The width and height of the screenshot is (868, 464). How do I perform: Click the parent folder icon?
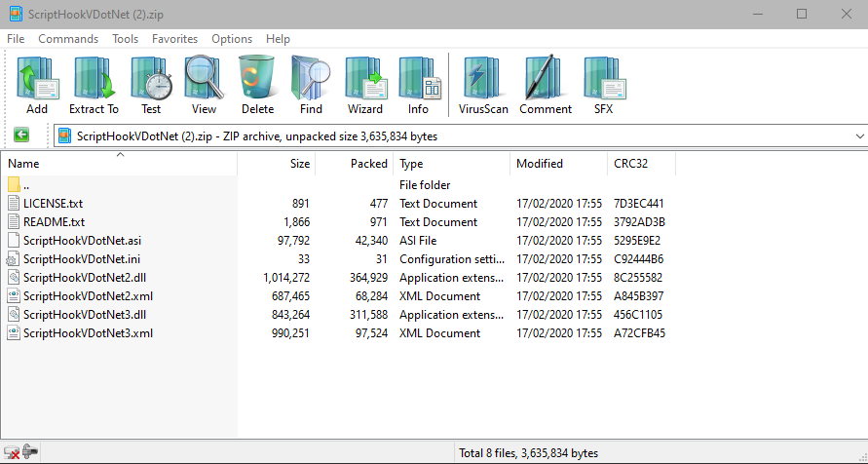coord(14,185)
